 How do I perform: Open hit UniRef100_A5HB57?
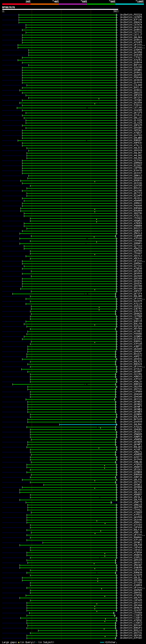pos(131,495)
